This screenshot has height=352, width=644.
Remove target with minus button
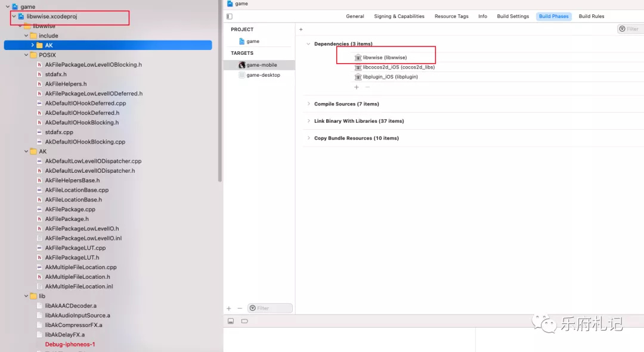coord(240,309)
